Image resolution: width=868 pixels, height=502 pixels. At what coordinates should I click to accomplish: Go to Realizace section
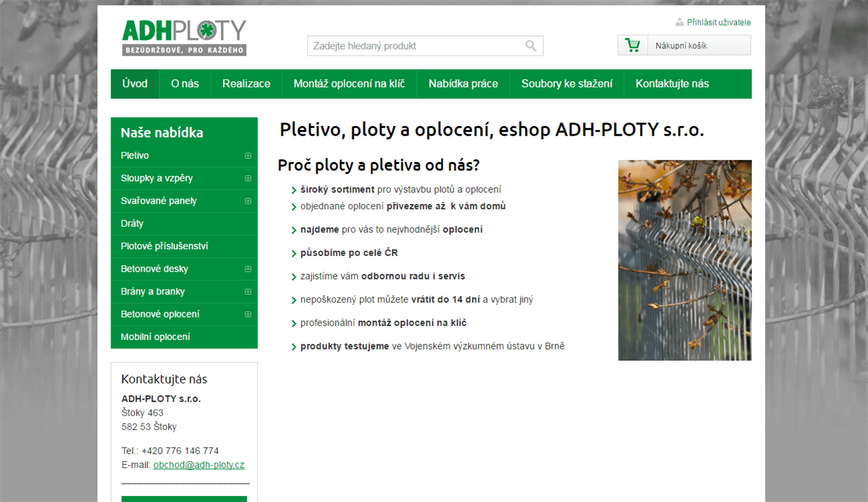(246, 84)
